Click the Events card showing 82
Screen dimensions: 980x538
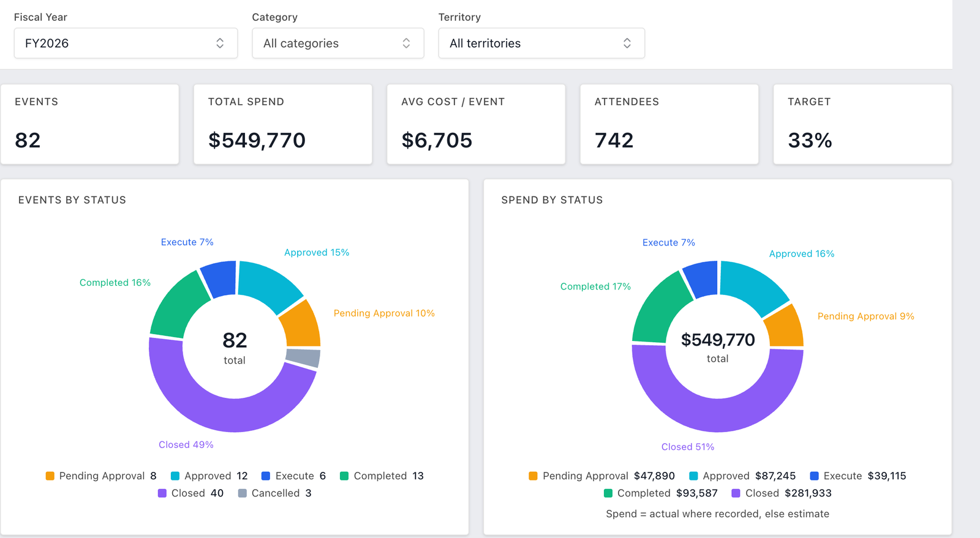(x=90, y=124)
